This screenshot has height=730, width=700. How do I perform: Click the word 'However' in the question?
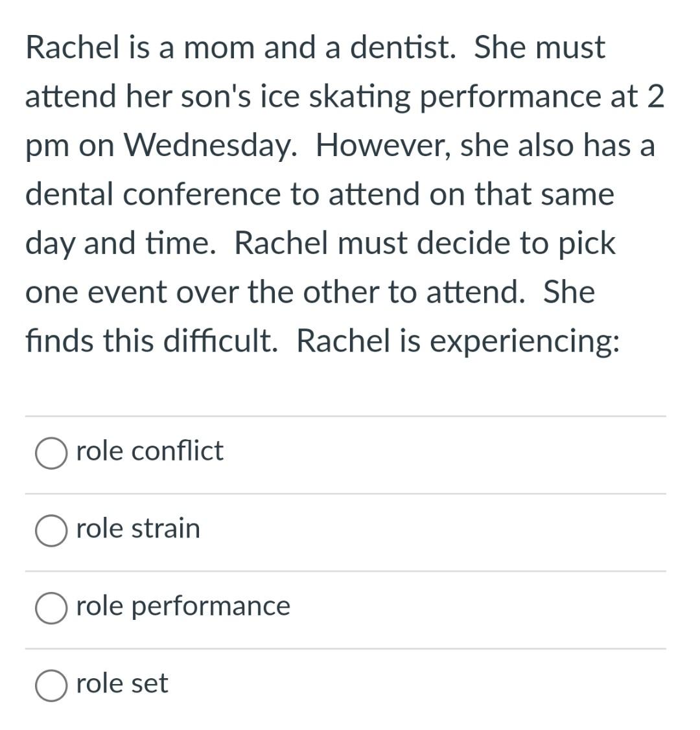pyautogui.click(x=382, y=145)
